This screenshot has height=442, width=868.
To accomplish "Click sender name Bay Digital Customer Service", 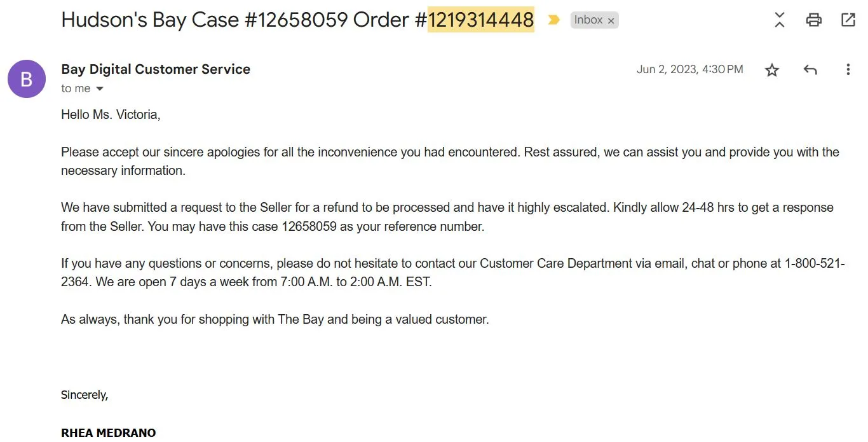I will tap(156, 69).
